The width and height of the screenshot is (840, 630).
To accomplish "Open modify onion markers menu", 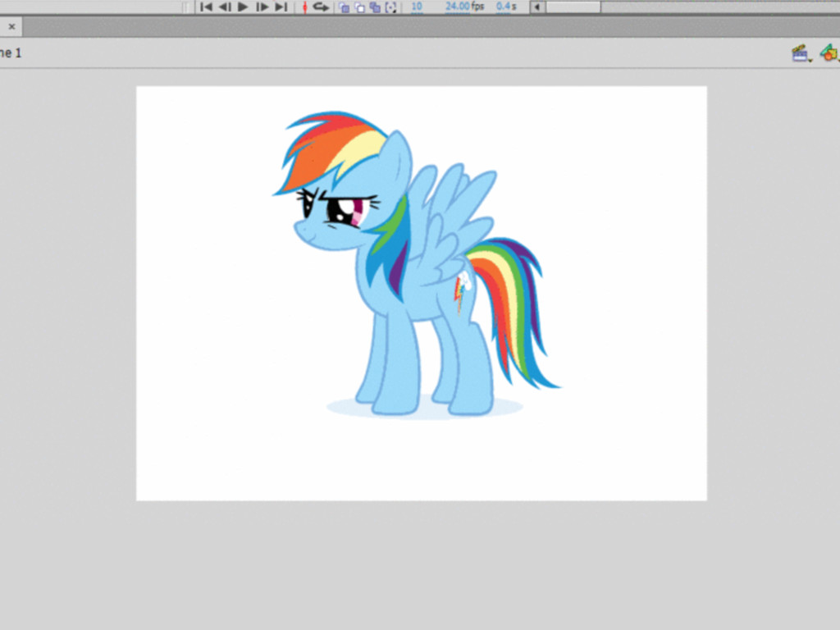I will tap(391, 7).
